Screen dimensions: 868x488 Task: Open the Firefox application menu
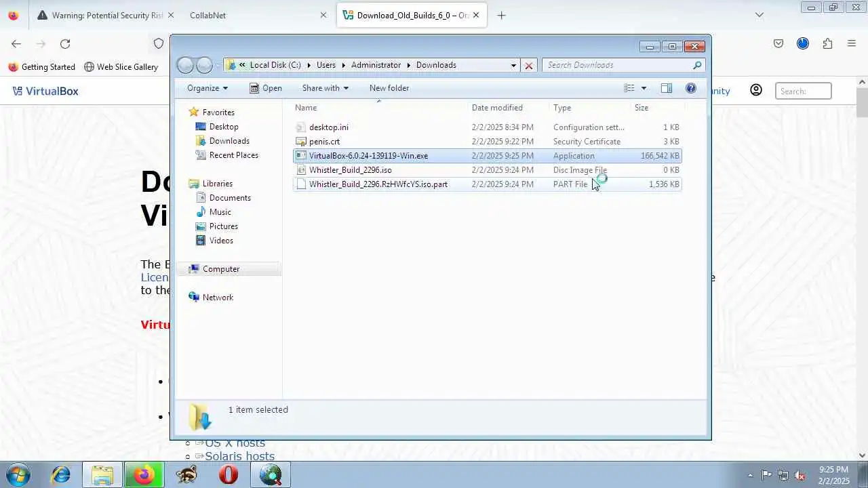tap(852, 43)
